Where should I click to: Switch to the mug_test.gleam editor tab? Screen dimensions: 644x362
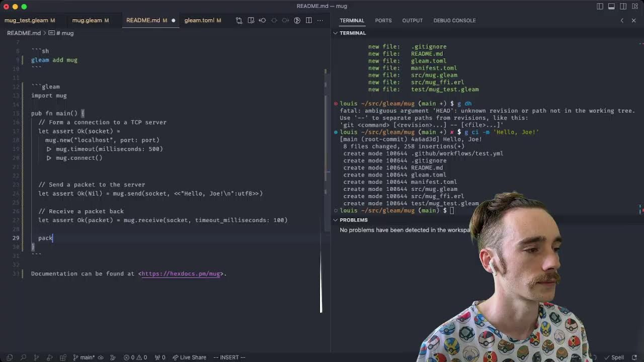click(30, 20)
